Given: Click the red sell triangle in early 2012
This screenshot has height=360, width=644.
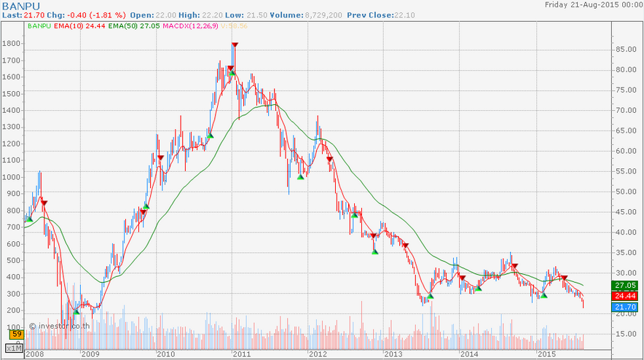Looking at the screenshot, I should point(329,159).
